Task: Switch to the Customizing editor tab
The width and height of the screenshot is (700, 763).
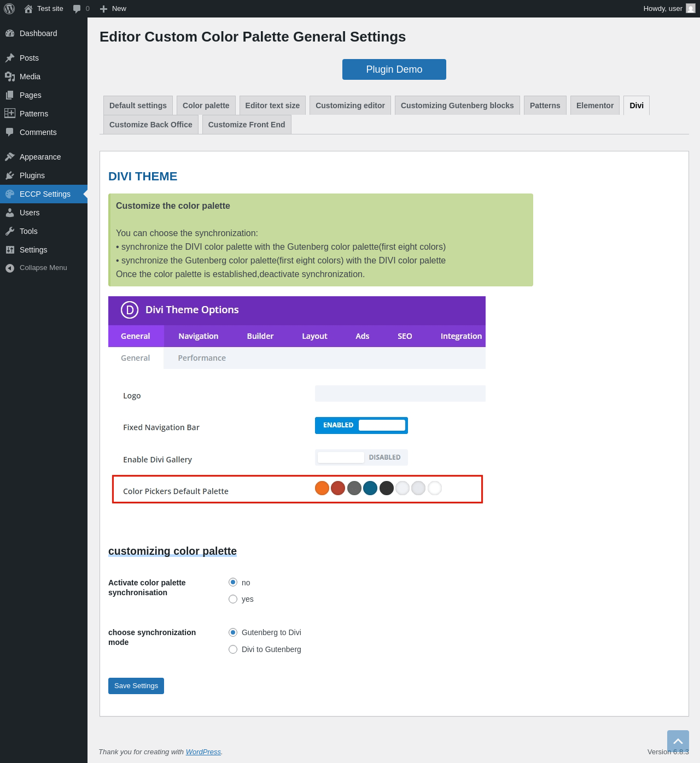Action: [x=350, y=105]
